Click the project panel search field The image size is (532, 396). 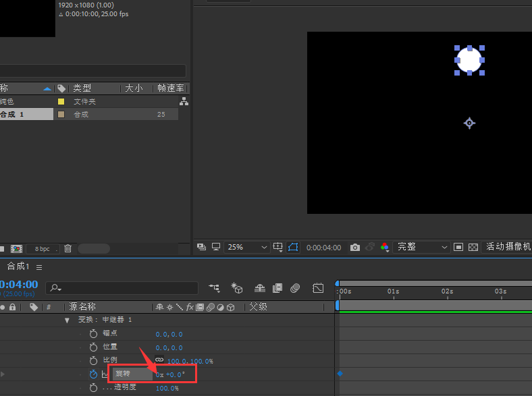92,71
